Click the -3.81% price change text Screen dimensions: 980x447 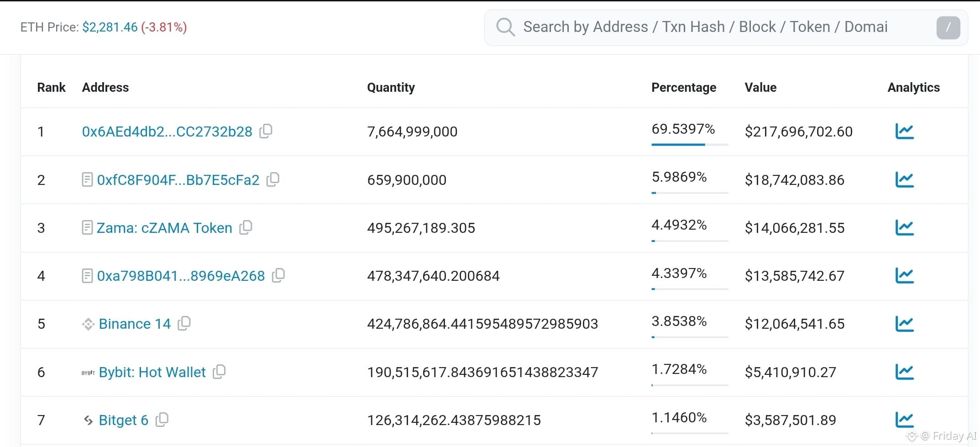click(164, 27)
